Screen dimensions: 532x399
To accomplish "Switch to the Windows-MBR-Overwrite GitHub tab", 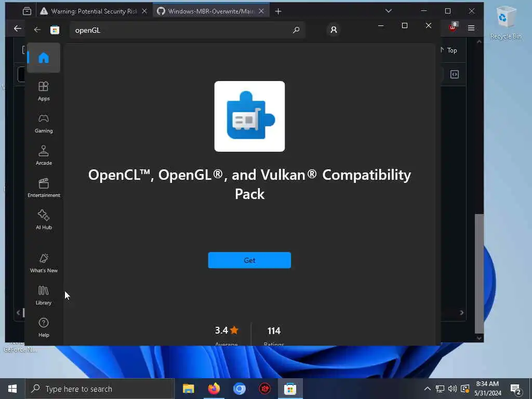I will (x=210, y=11).
